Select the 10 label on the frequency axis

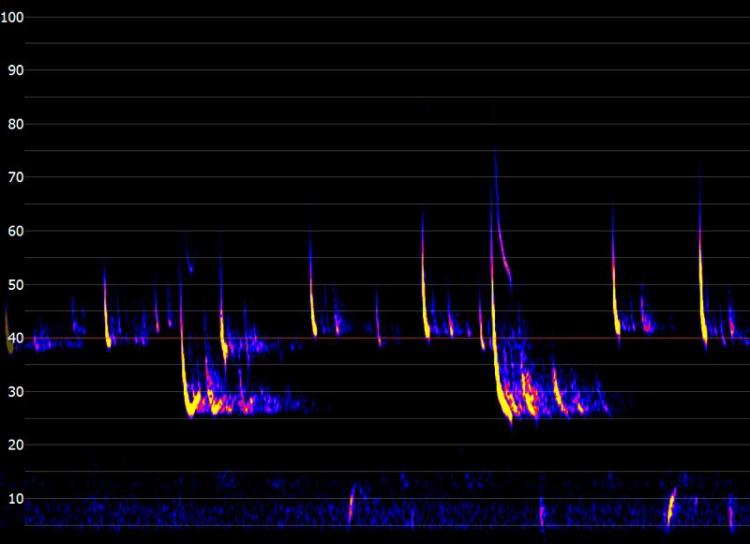point(16,498)
